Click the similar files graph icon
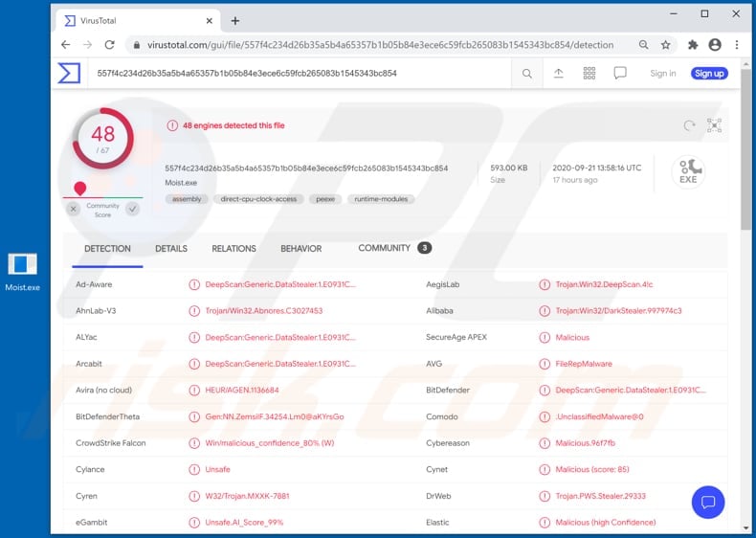Viewport: 756px width, 538px height. click(x=714, y=125)
